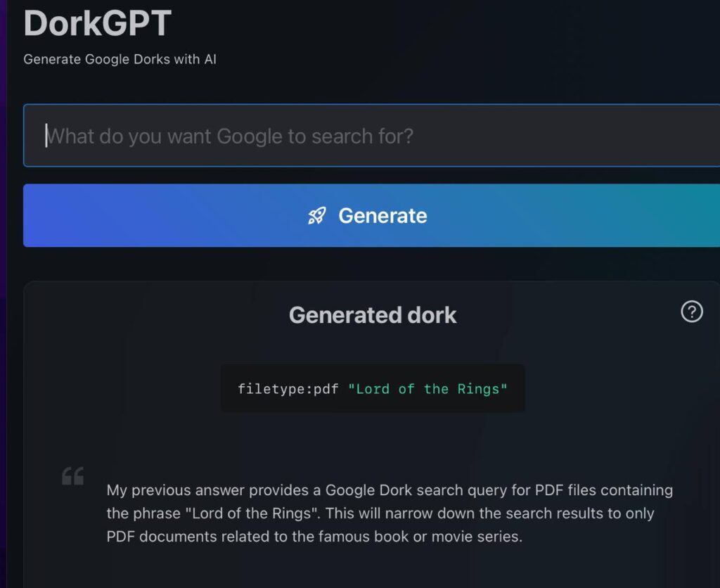Click the Generate button
The height and width of the screenshot is (588, 720).
click(371, 216)
